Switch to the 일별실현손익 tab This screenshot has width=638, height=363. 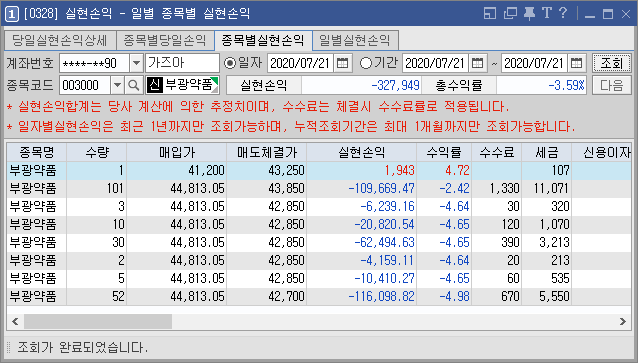coord(355,40)
